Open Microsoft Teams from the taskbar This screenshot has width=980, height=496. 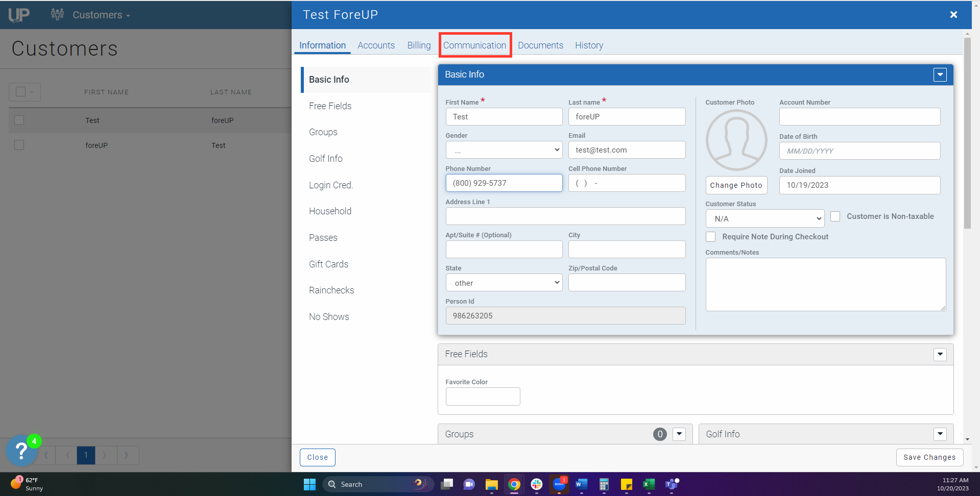point(672,484)
